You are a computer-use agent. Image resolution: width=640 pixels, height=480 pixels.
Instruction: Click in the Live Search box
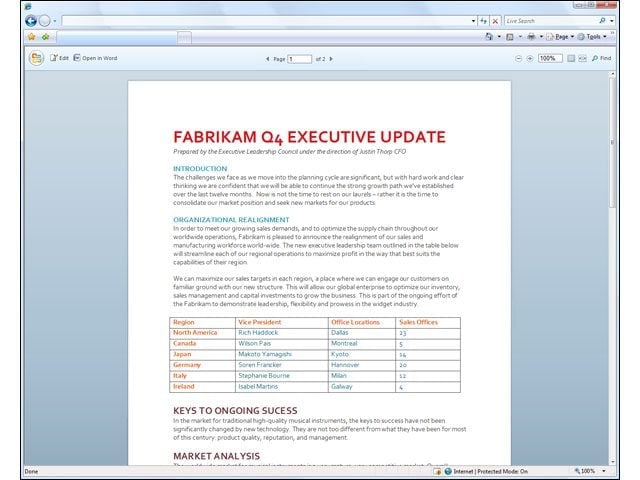point(551,21)
